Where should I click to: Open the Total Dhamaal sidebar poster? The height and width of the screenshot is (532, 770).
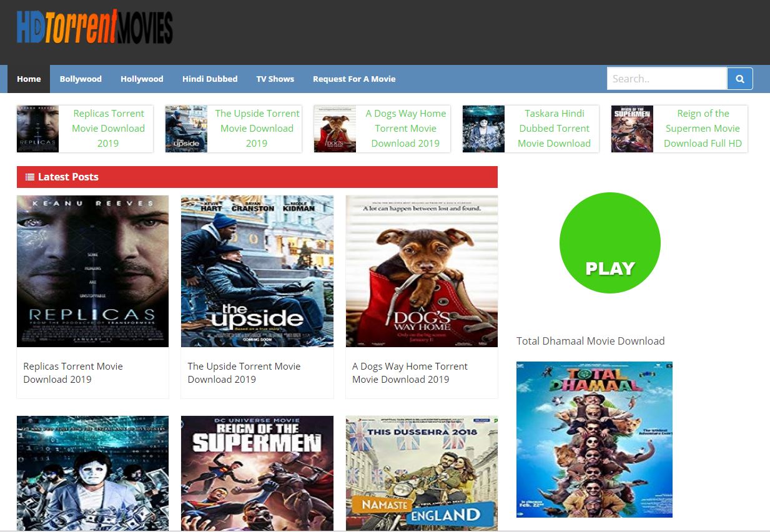coord(595,440)
